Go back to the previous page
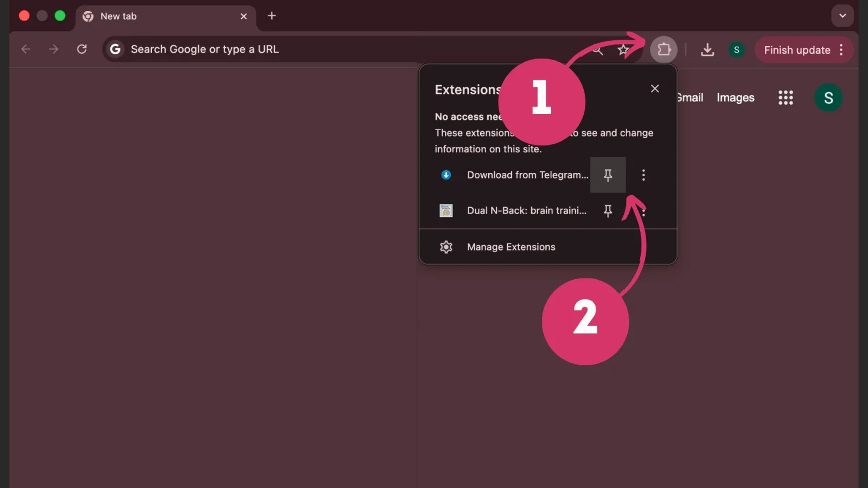868x488 pixels. point(25,49)
